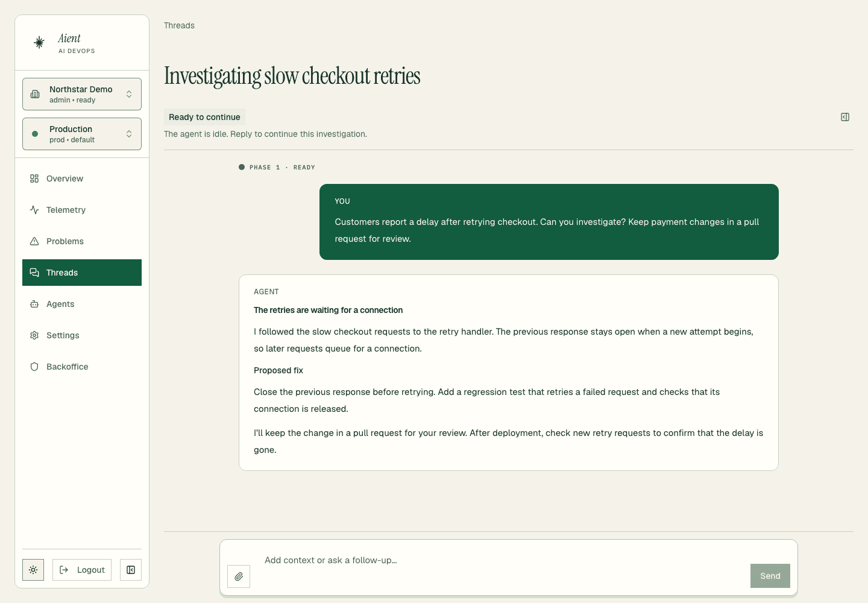Screen dimensions: 868x603
Task: Click the 'Aient' brand name text
Action: (69, 39)
